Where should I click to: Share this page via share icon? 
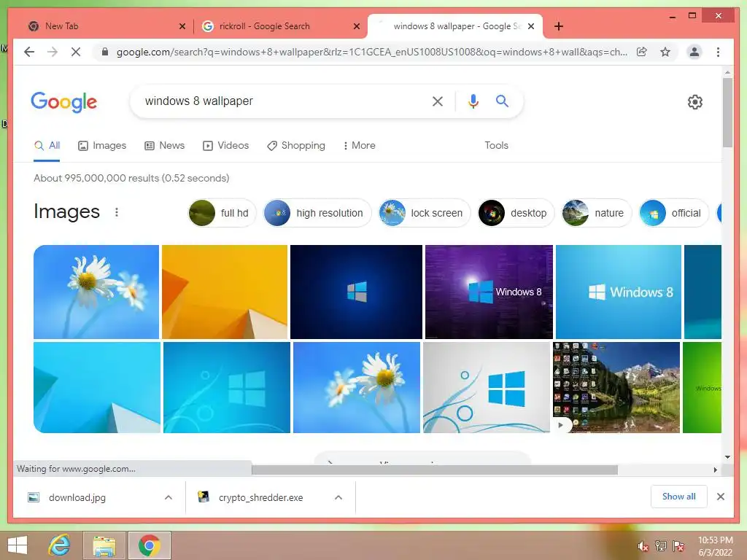click(x=642, y=52)
